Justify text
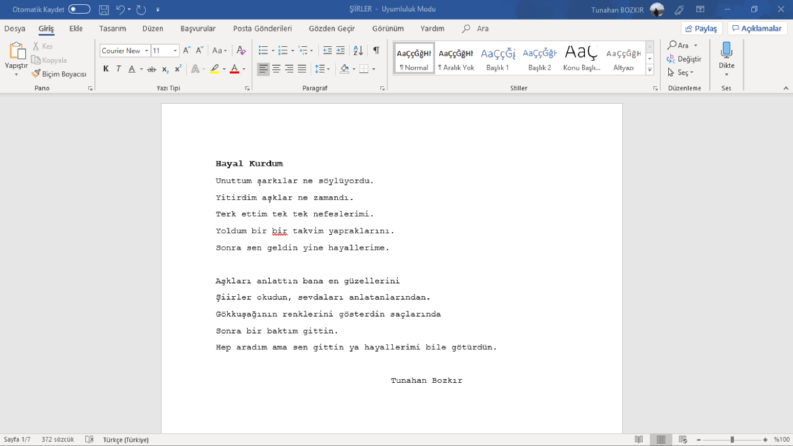The width and height of the screenshot is (793, 446). click(302, 69)
